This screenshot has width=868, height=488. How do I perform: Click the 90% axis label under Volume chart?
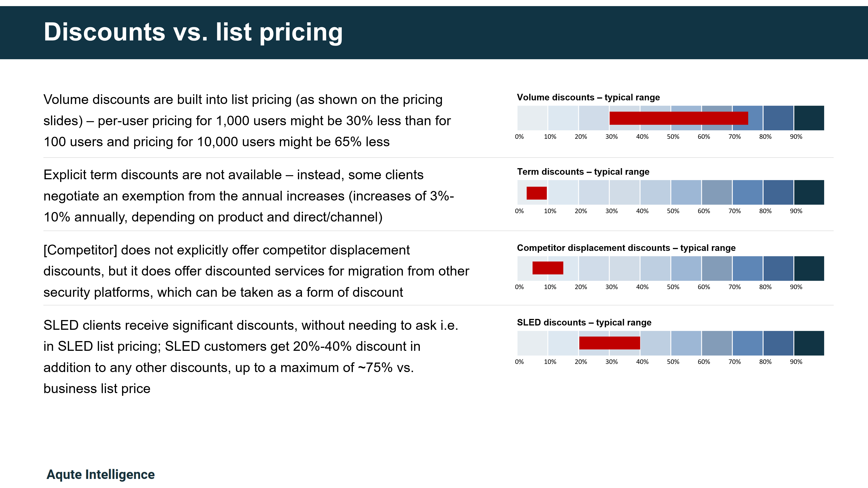(796, 137)
